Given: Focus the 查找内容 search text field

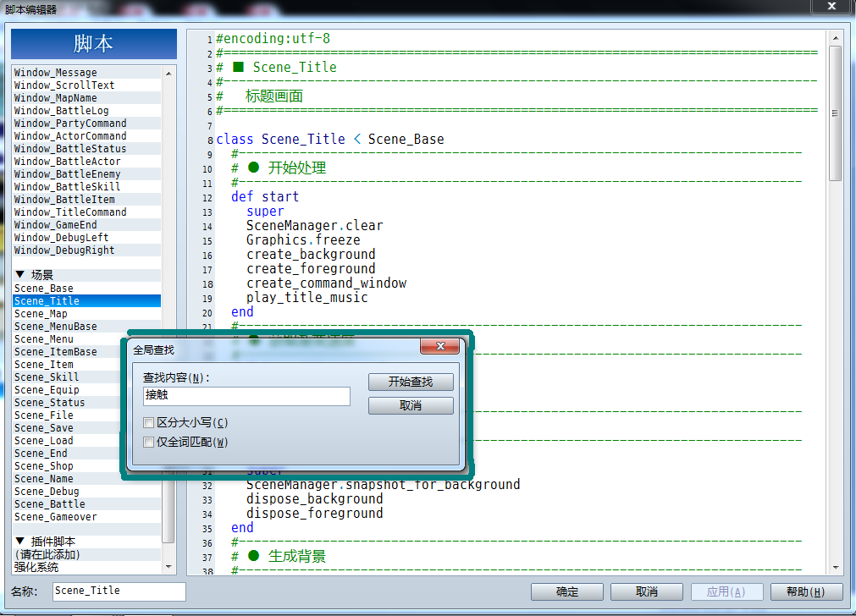Looking at the screenshot, I should [x=246, y=395].
